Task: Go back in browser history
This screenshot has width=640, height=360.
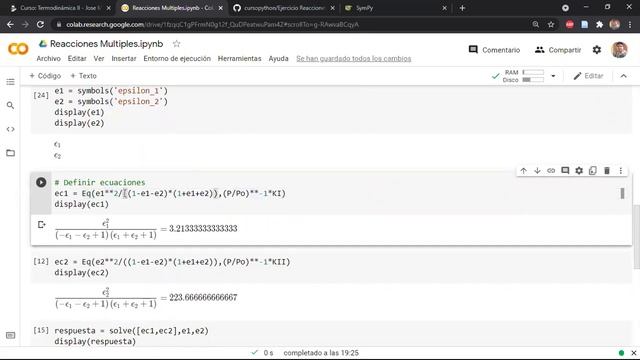Action: pyautogui.click(x=10, y=24)
